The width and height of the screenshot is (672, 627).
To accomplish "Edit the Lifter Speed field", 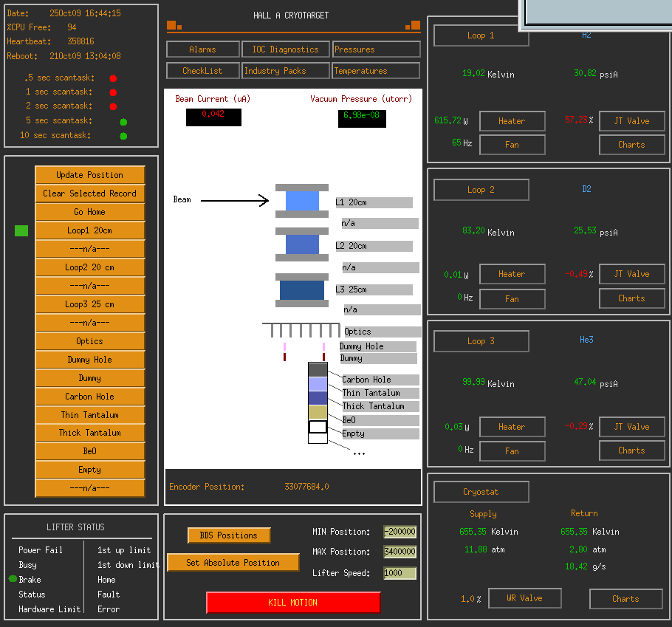I will (400, 573).
